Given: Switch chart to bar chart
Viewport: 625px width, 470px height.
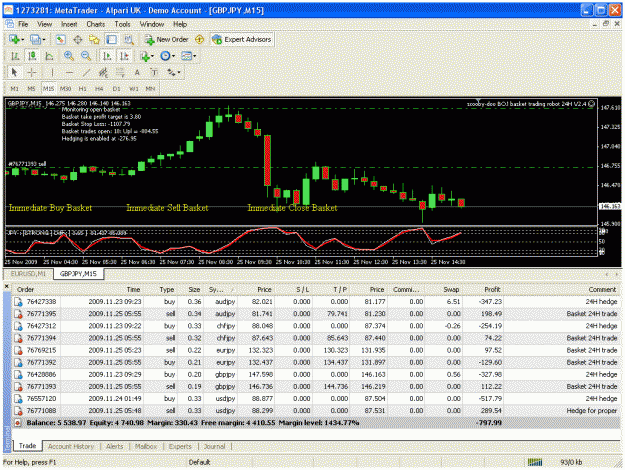Looking at the screenshot, I should click(x=15, y=56).
